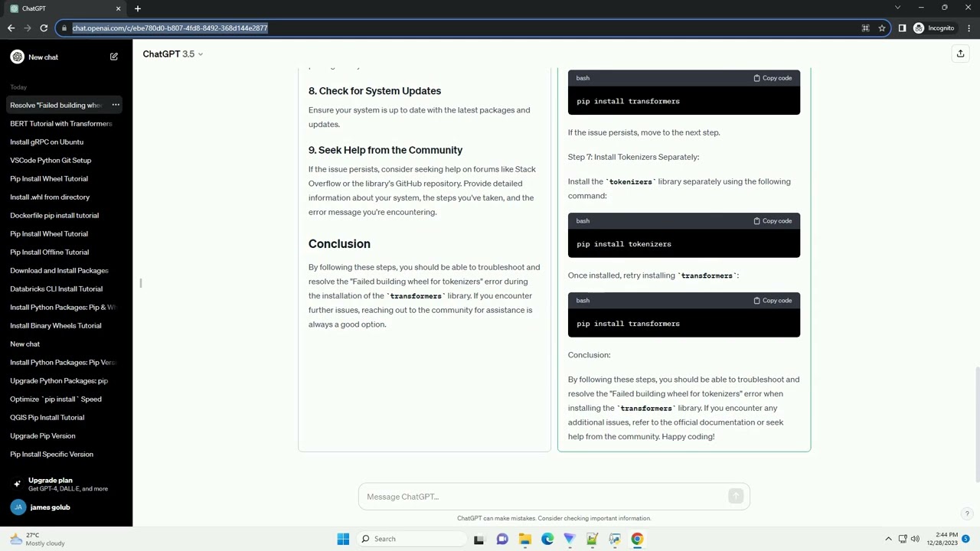Reload the page with the refresh icon
This screenshot has width=980, height=551.
coord(44,28)
